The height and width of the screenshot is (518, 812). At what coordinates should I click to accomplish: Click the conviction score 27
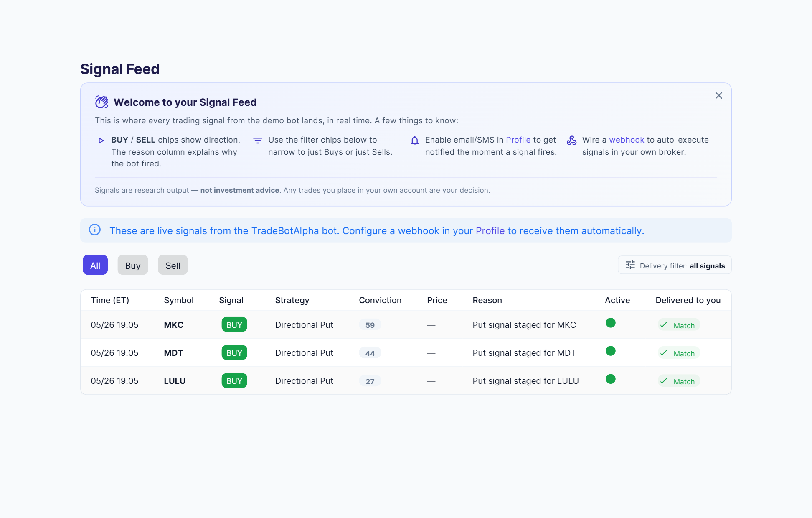pos(370,381)
